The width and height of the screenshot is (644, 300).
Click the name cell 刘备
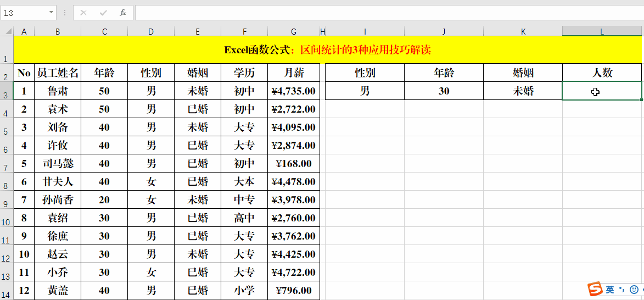pos(58,127)
